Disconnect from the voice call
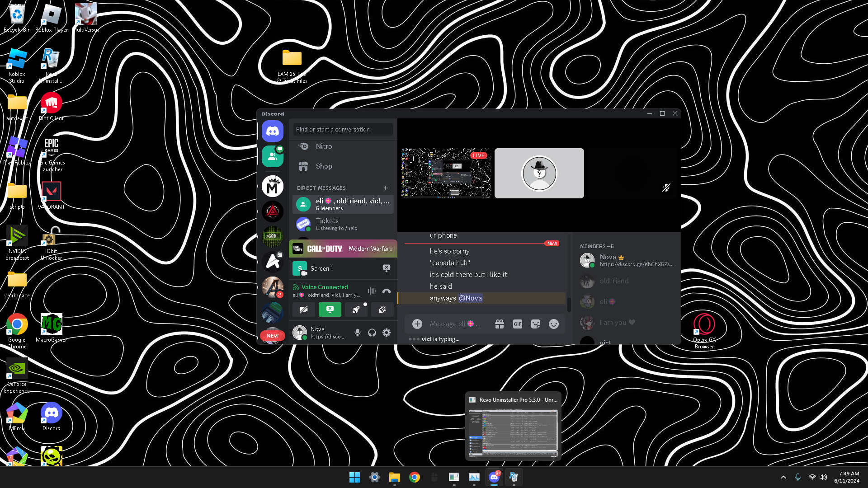This screenshot has width=868, height=488. 386,291
